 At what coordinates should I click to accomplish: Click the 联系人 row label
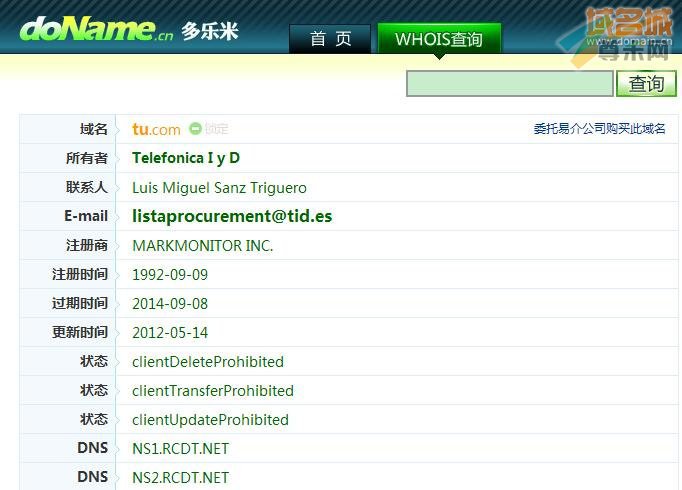pos(87,187)
